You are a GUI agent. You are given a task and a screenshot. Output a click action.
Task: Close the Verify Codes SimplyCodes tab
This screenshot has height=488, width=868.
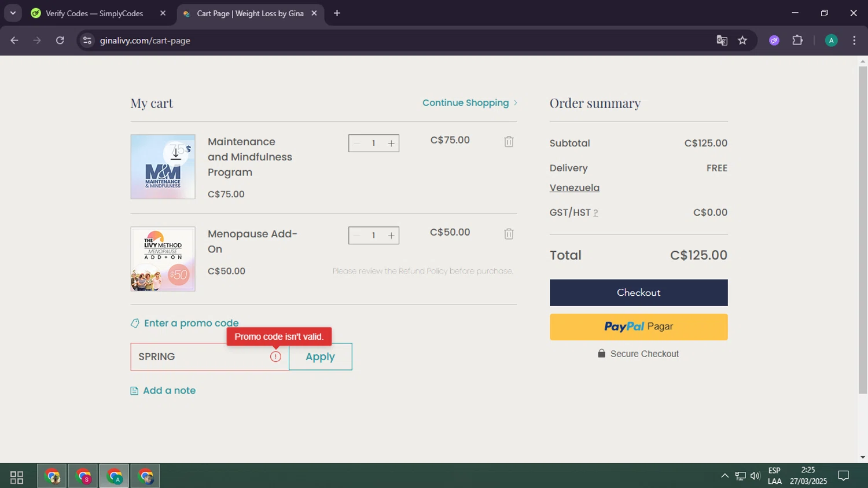163,13
